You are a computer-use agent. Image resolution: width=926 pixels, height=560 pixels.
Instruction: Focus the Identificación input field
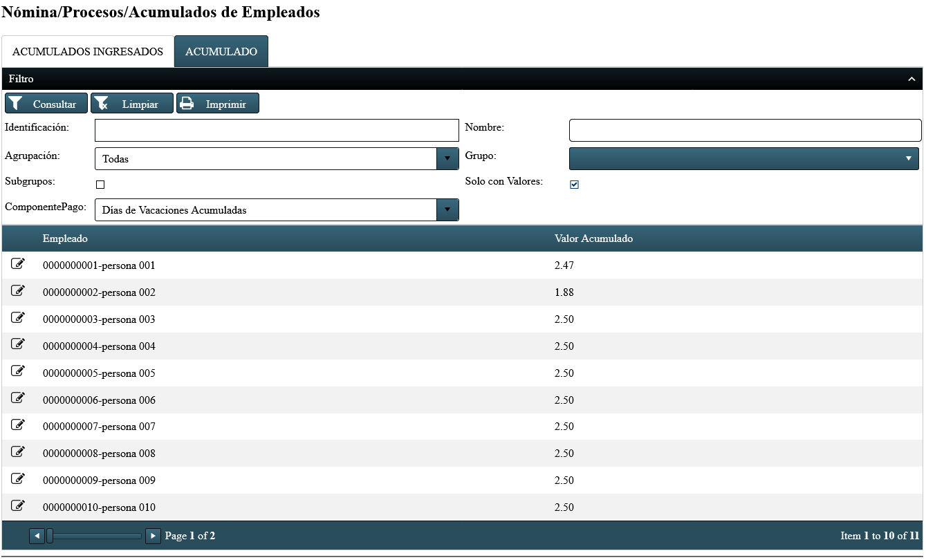coord(277,130)
